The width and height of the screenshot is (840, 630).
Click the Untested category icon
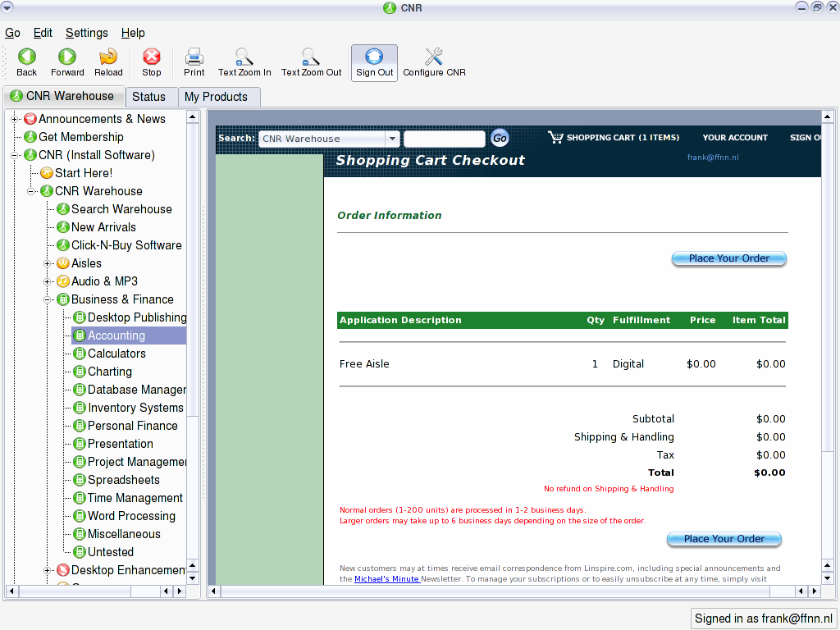point(80,552)
